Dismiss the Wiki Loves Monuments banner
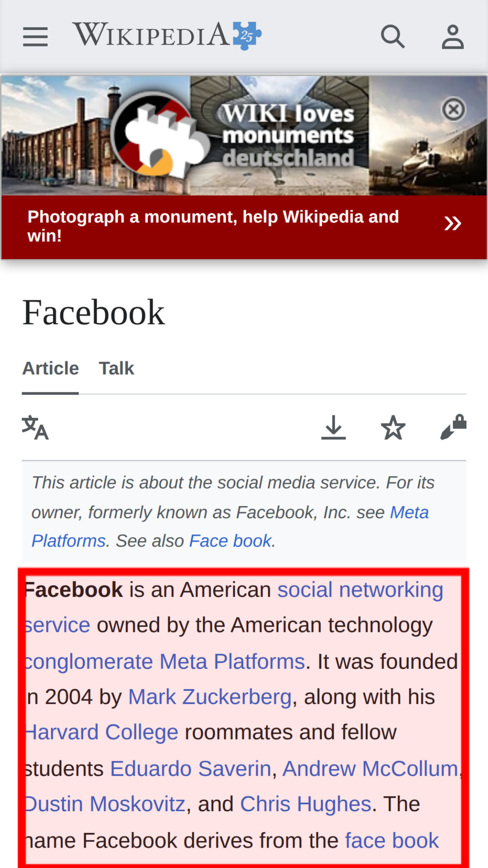Screen dimensions: 488x868 coord(453,109)
